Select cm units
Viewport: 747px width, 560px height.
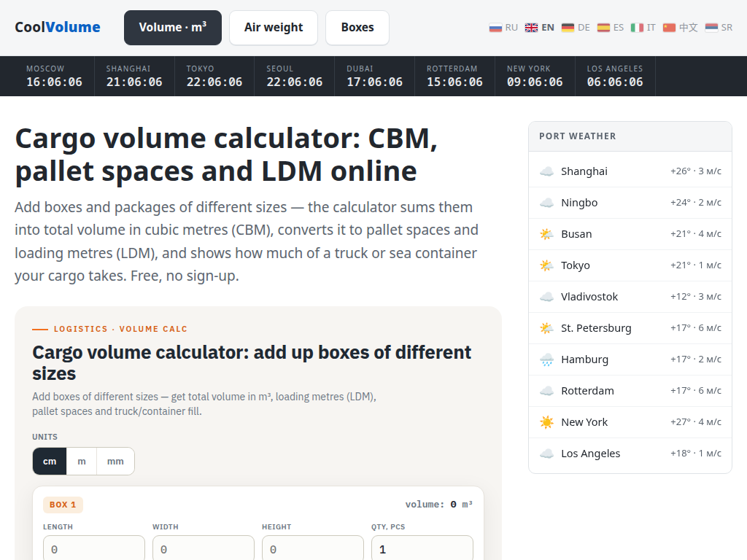click(x=50, y=461)
